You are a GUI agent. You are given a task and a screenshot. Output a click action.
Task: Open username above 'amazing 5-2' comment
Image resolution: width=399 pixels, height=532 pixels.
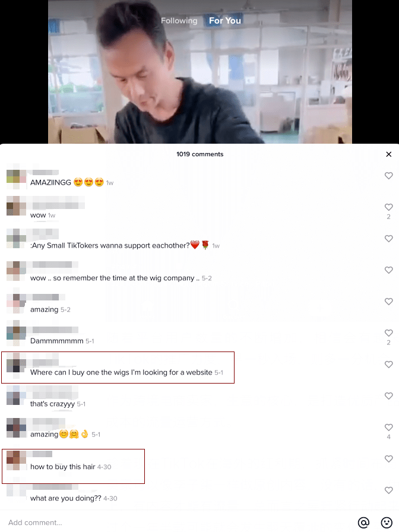click(x=46, y=297)
